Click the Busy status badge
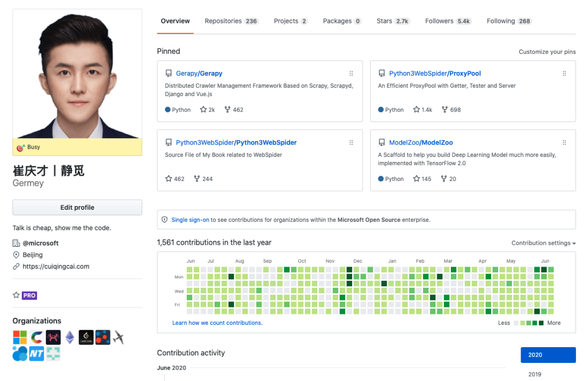This screenshot has width=588, height=381. 29,147
